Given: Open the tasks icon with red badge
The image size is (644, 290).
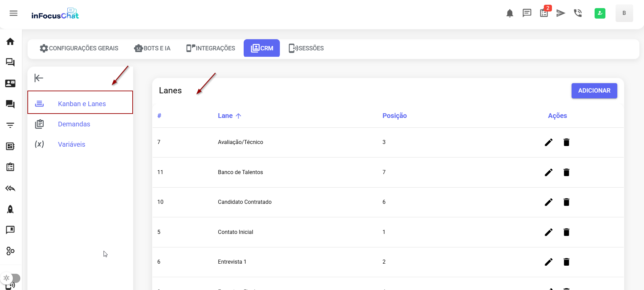Looking at the screenshot, I should pyautogui.click(x=544, y=13).
